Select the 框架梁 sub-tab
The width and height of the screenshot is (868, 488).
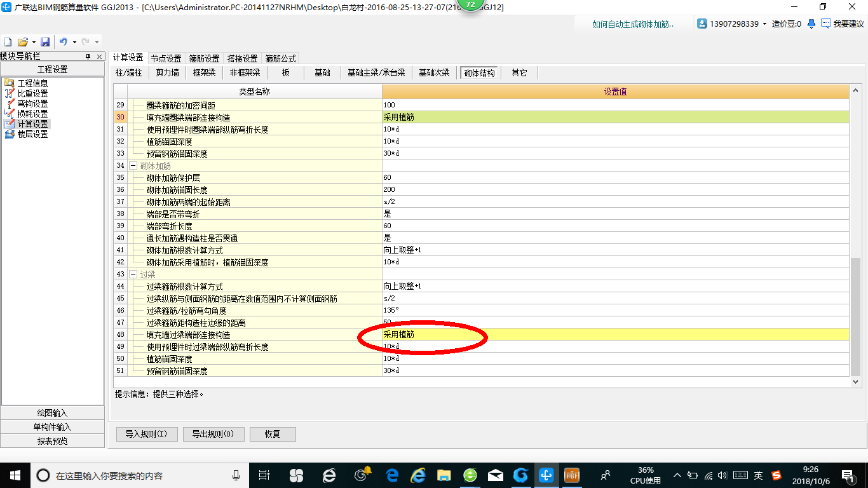tap(205, 72)
